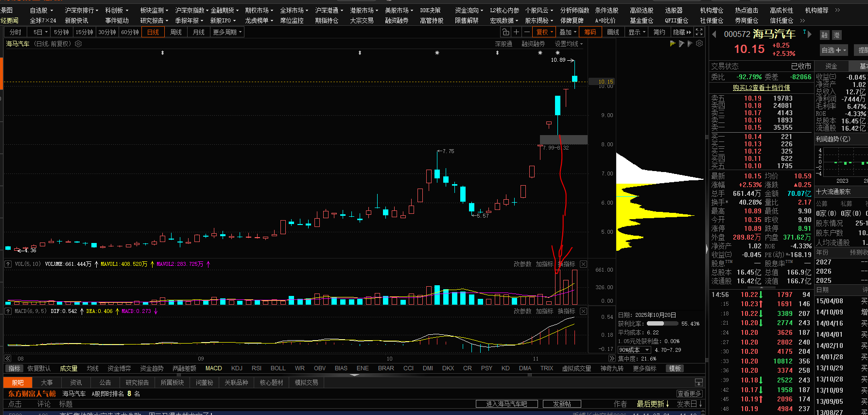The width and height of the screenshot is (868, 415).
Task: Click settings gear above chip distribution
Action: click(x=699, y=44)
